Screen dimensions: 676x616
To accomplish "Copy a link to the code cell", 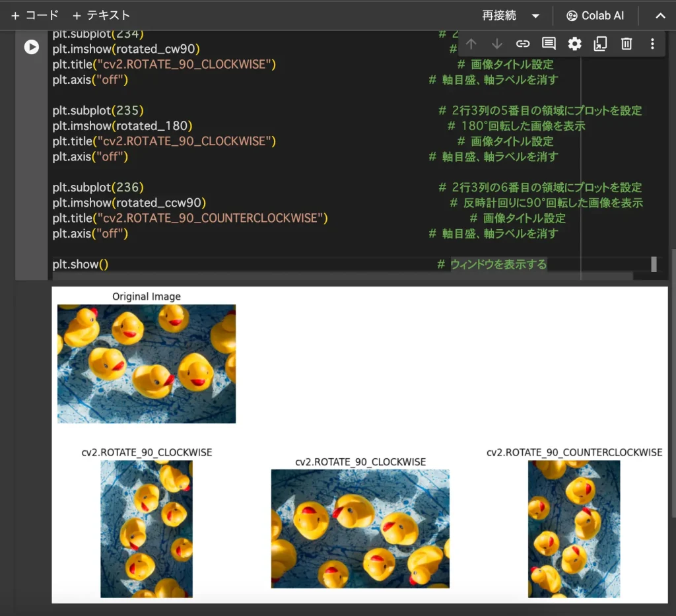I will (523, 44).
